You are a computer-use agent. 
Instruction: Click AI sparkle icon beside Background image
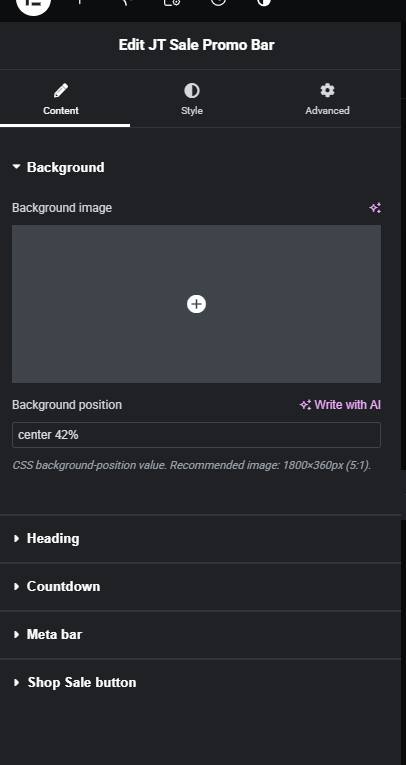tap(375, 208)
